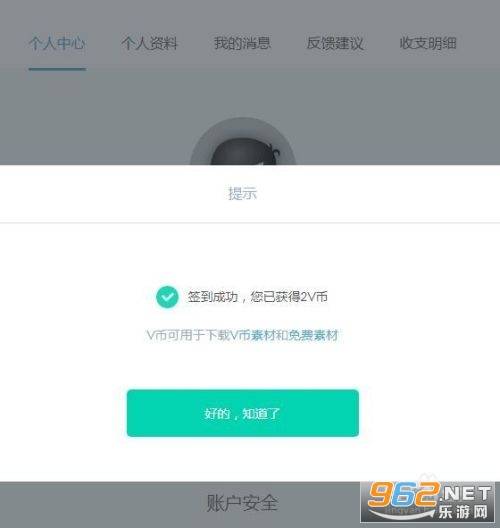Viewport: 500px width, 528px height.
Task: Click the green checkmark success icon
Action: pos(167,297)
